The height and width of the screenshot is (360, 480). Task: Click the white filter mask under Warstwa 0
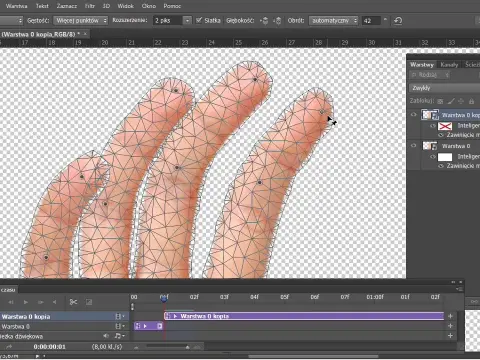[x=445, y=157]
